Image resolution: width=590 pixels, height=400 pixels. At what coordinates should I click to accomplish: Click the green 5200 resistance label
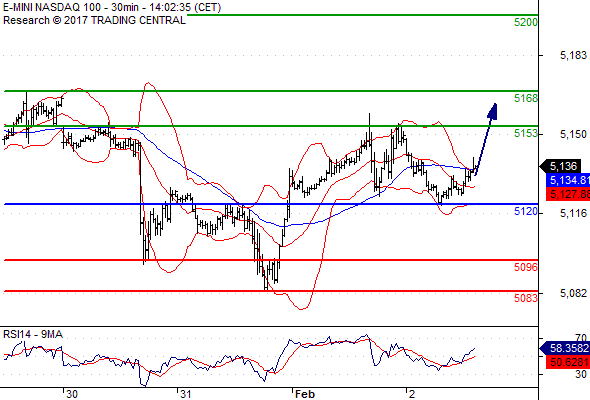(x=526, y=22)
